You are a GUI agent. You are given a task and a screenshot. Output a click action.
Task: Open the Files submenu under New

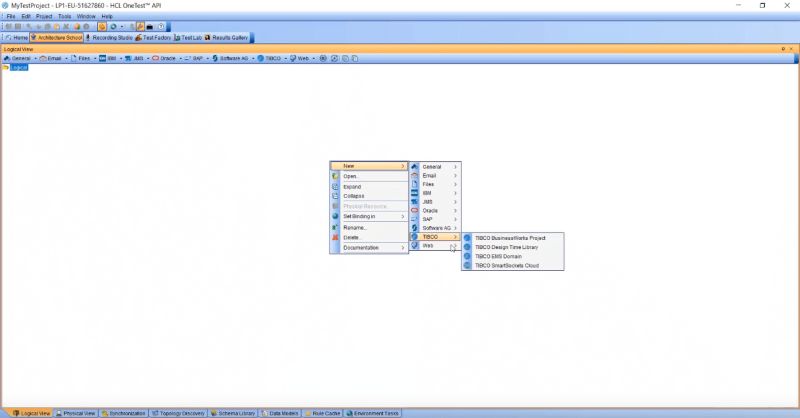[x=435, y=184]
